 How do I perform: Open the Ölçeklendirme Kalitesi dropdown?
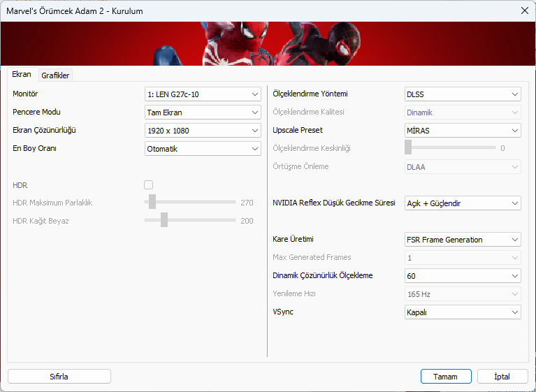463,112
